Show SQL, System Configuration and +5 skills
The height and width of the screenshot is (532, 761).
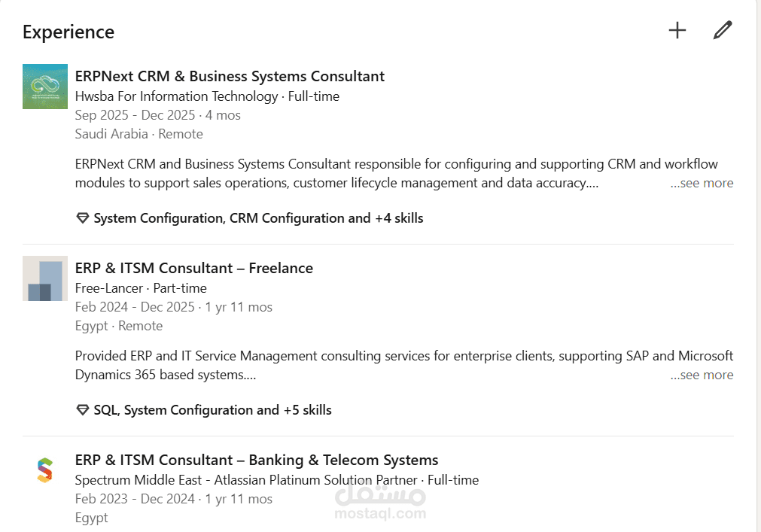(x=212, y=410)
